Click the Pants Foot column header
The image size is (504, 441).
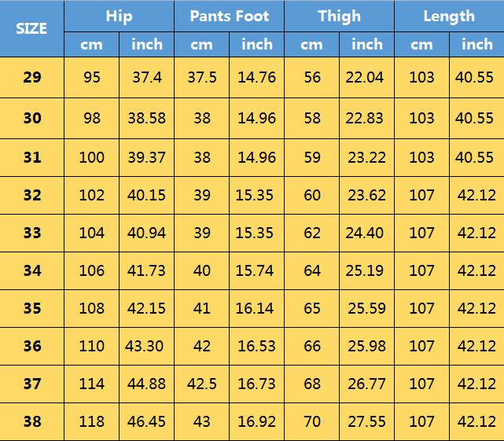tap(229, 17)
